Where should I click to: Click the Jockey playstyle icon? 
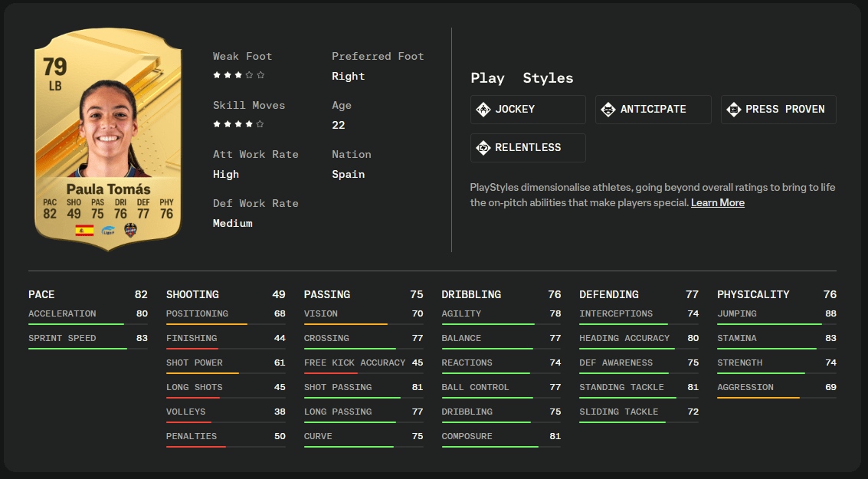point(483,109)
